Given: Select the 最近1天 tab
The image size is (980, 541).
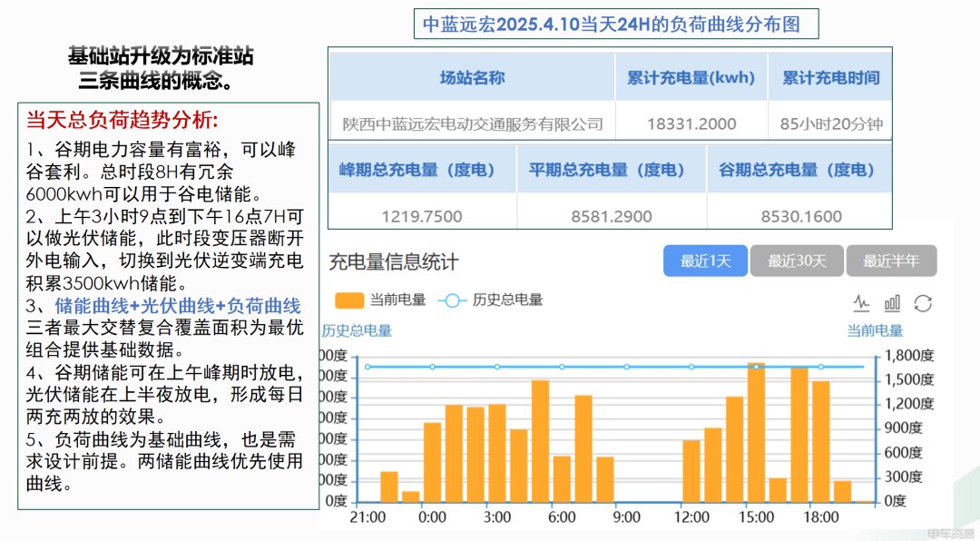Looking at the screenshot, I should pyautogui.click(x=705, y=261).
